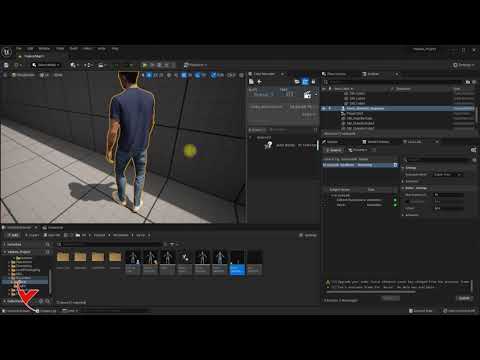Enable the translate gizmo tool in viewport

coord(149,75)
